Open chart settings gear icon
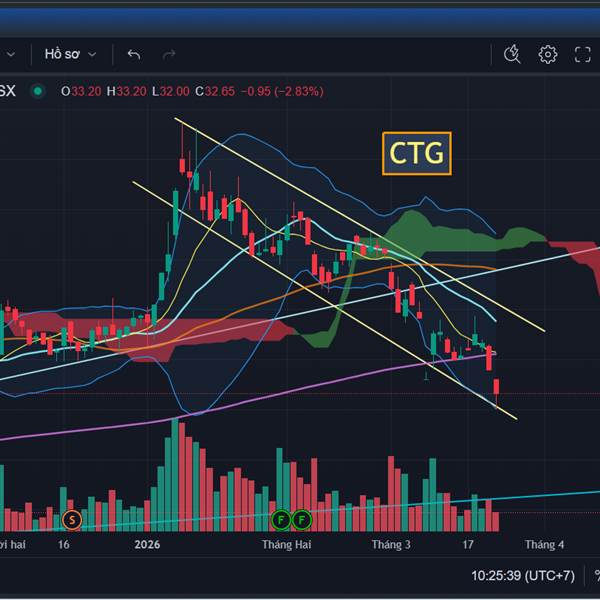The height and width of the screenshot is (600, 600). tap(548, 54)
